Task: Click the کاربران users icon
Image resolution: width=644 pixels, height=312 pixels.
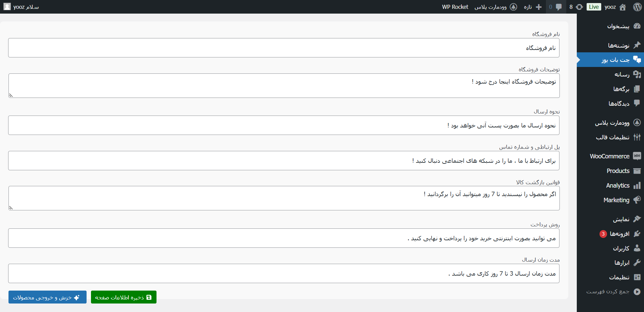Action: point(637,248)
